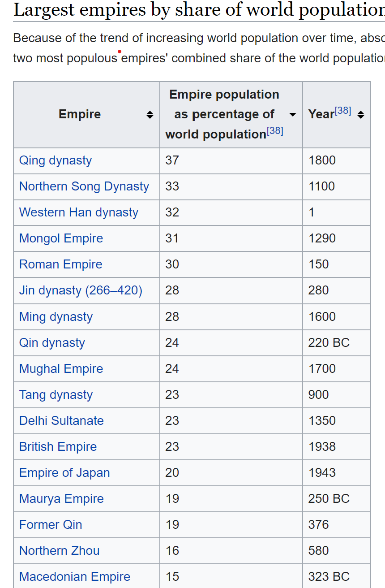Open Northern Song Dynasty link
This screenshot has width=385, height=588.
click(84, 186)
